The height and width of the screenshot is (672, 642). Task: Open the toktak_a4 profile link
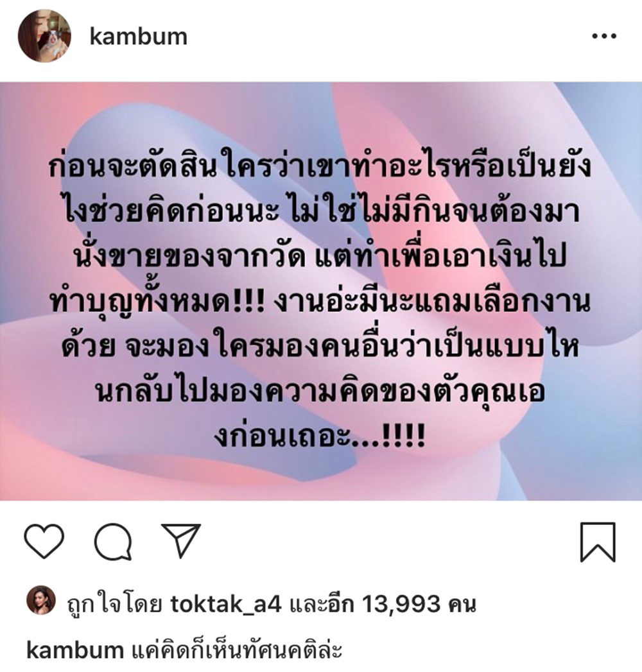(x=226, y=604)
